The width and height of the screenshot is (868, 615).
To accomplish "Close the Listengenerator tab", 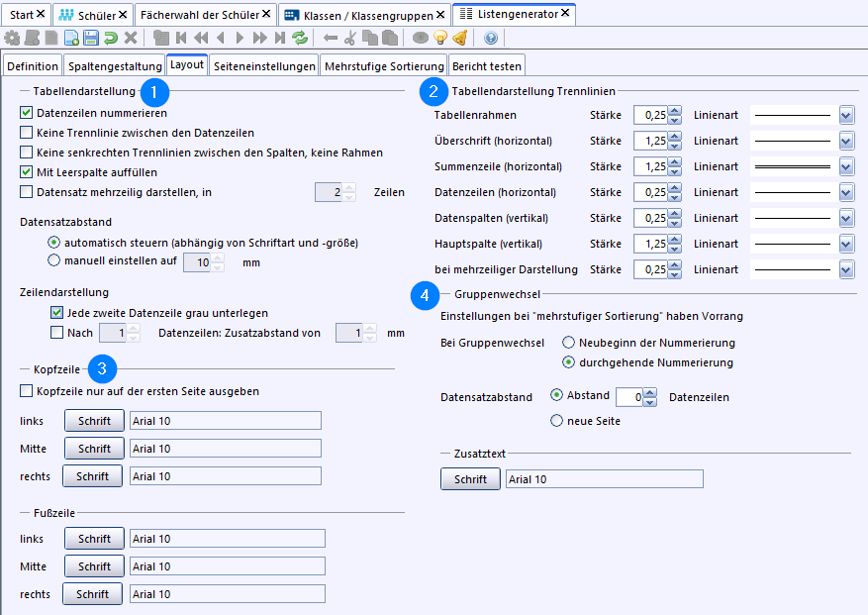I will pos(565,13).
